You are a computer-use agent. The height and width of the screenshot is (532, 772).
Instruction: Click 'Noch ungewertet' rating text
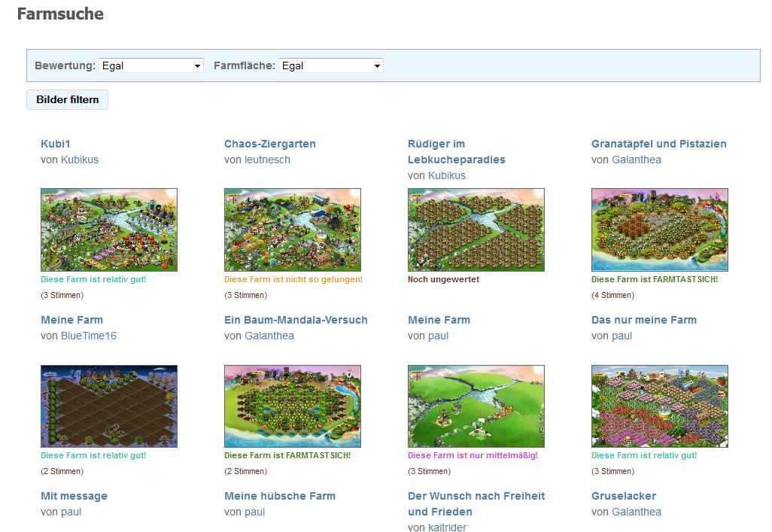coord(443,279)
